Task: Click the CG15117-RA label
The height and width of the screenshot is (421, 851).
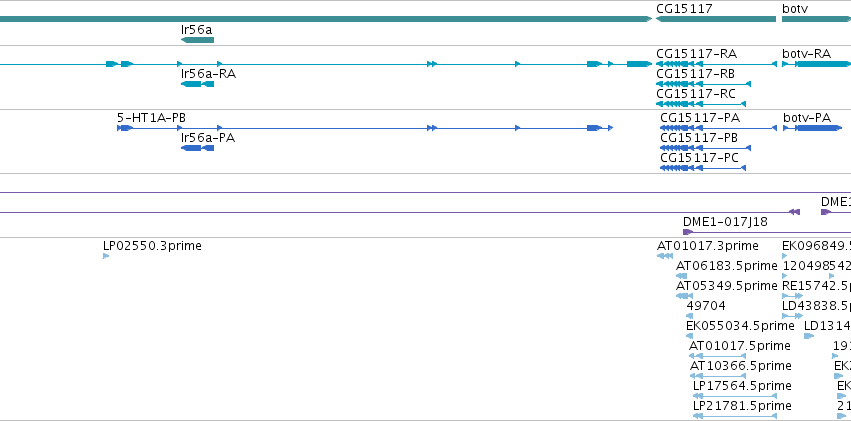Action: coord(697,54)
